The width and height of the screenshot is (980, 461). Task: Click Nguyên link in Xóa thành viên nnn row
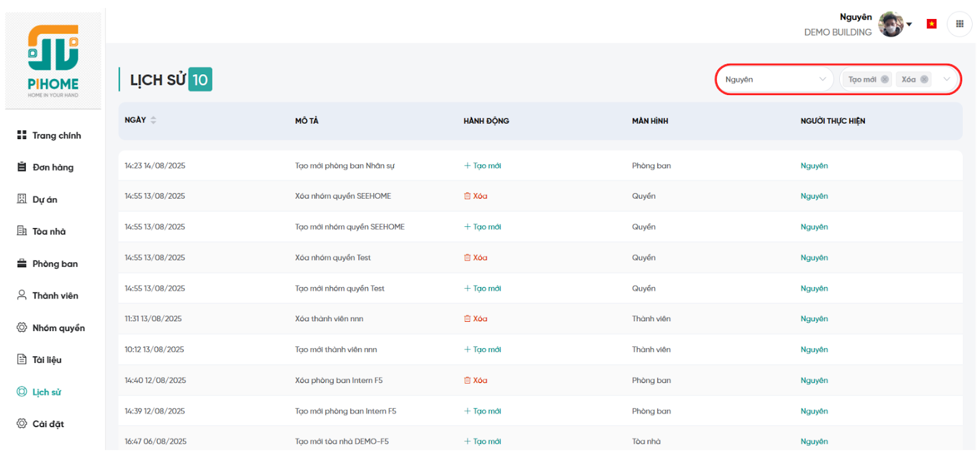[814, 319]
